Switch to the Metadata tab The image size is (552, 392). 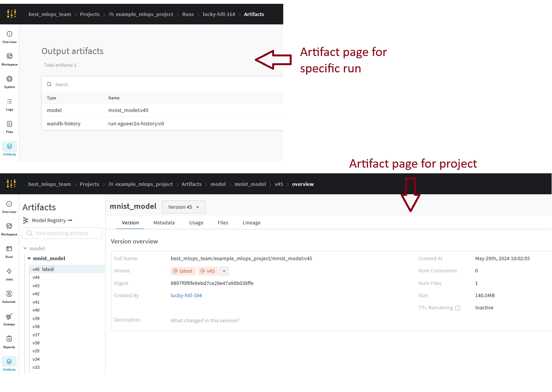164,223
